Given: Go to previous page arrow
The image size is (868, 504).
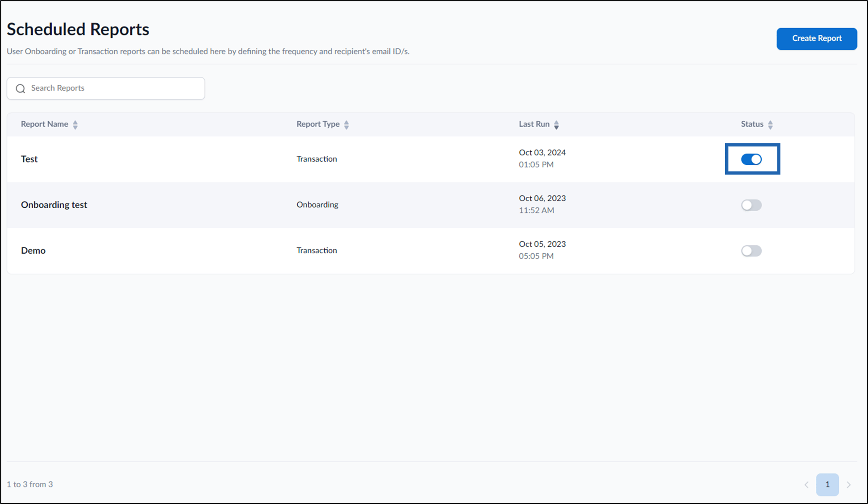Looking at the screenshot, I should click(x=806, y=485).
